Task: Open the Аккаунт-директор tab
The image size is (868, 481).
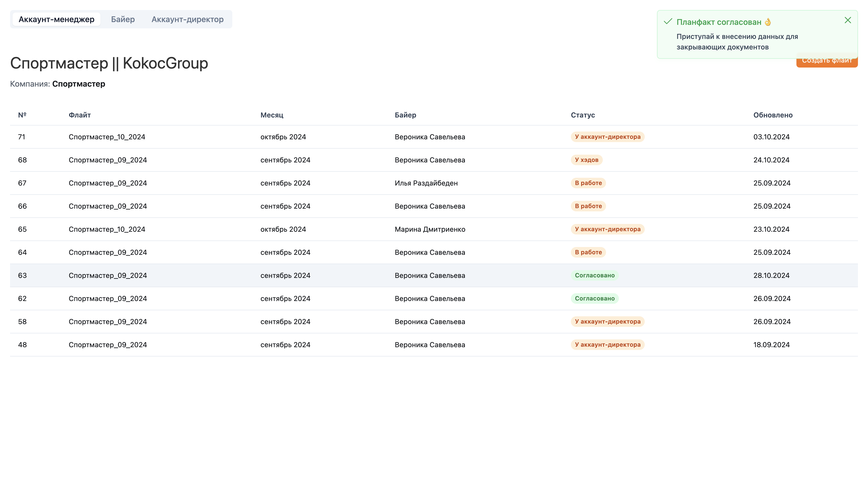Action: pyautogui.click(x=187, y=19)
